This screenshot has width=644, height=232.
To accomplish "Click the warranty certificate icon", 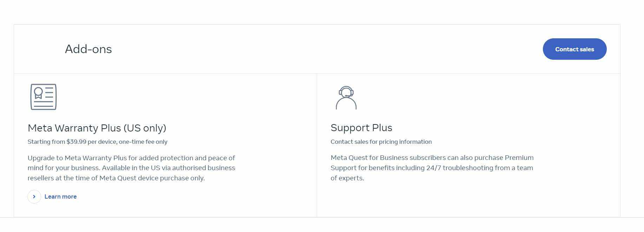I will 44,97.
